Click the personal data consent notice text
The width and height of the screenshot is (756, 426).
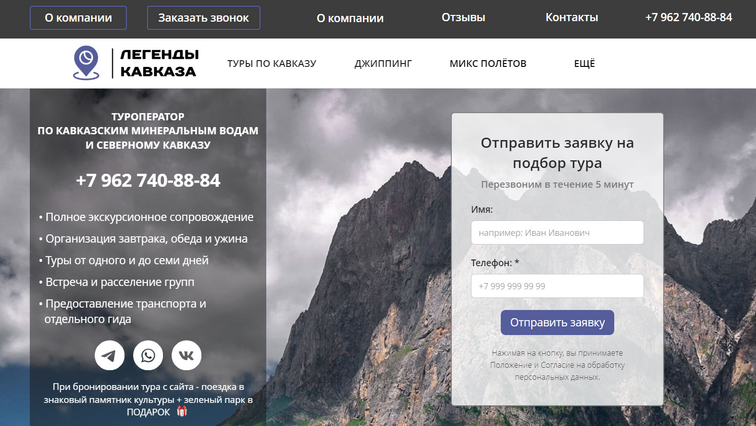[x=557, y=365]
